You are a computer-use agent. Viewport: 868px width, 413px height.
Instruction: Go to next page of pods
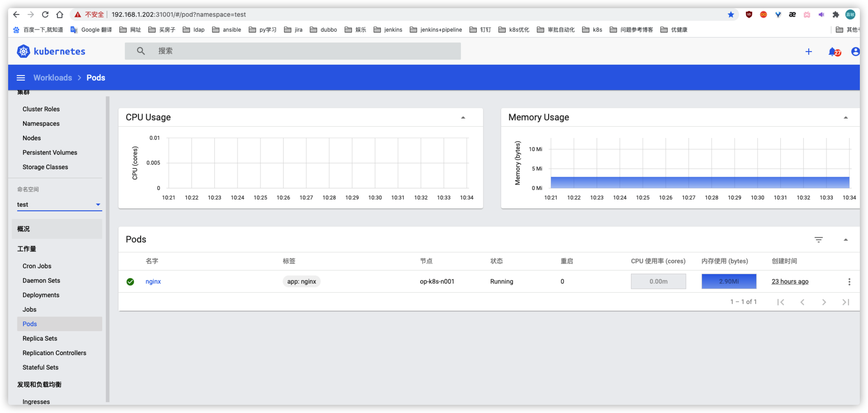[824, 302]
